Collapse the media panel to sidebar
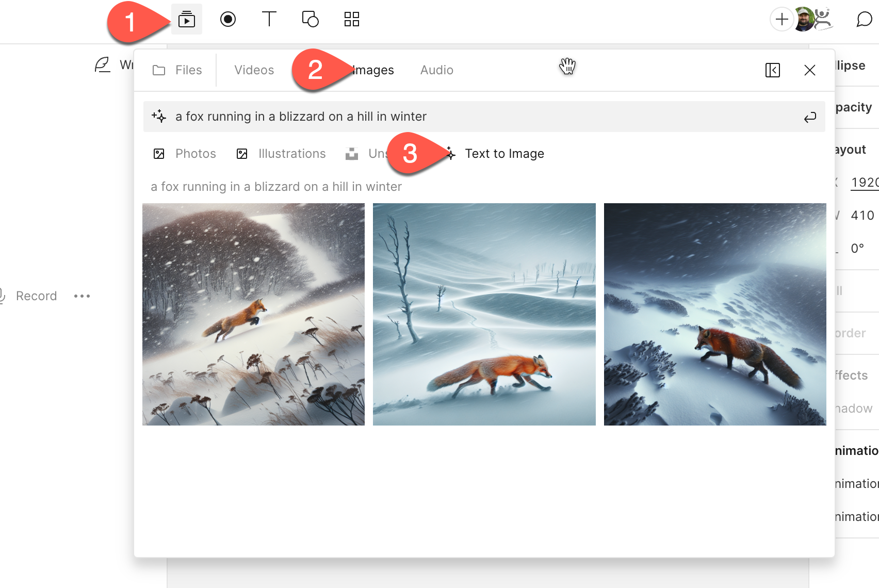Viewport: 879px width, 588px height. point(772,70)
